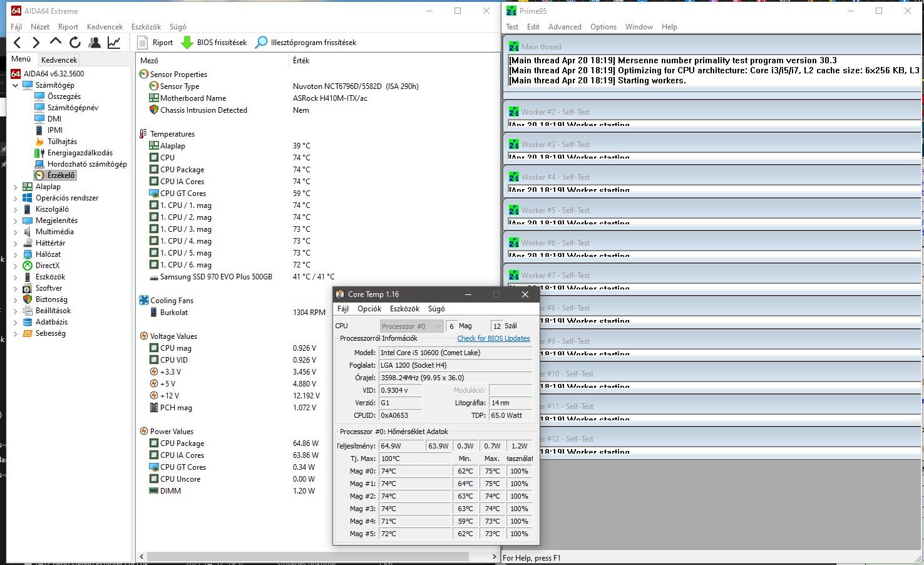Open the Kedvencek menu in AIDA64
This screenshot has width=924, height=565.
coord(105,27)
